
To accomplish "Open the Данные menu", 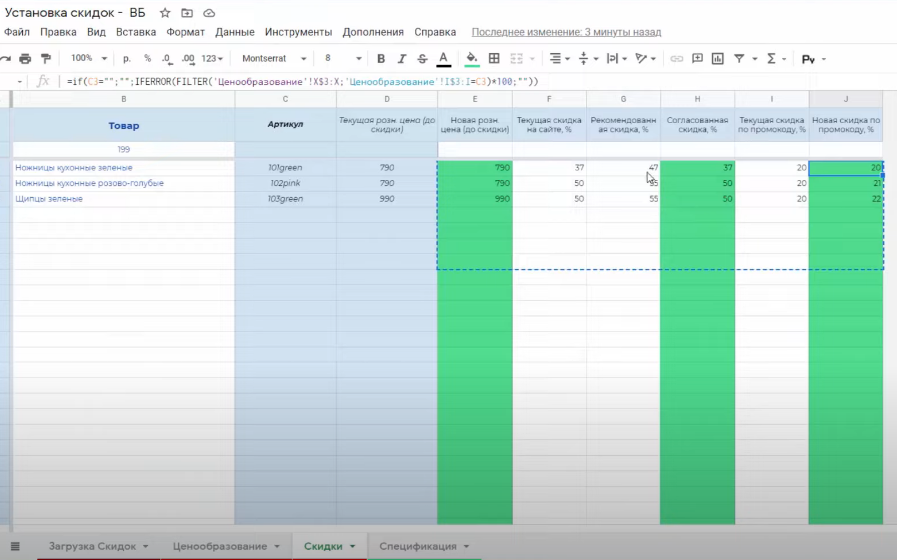I will pyautogui.click(x=235, y=32).
